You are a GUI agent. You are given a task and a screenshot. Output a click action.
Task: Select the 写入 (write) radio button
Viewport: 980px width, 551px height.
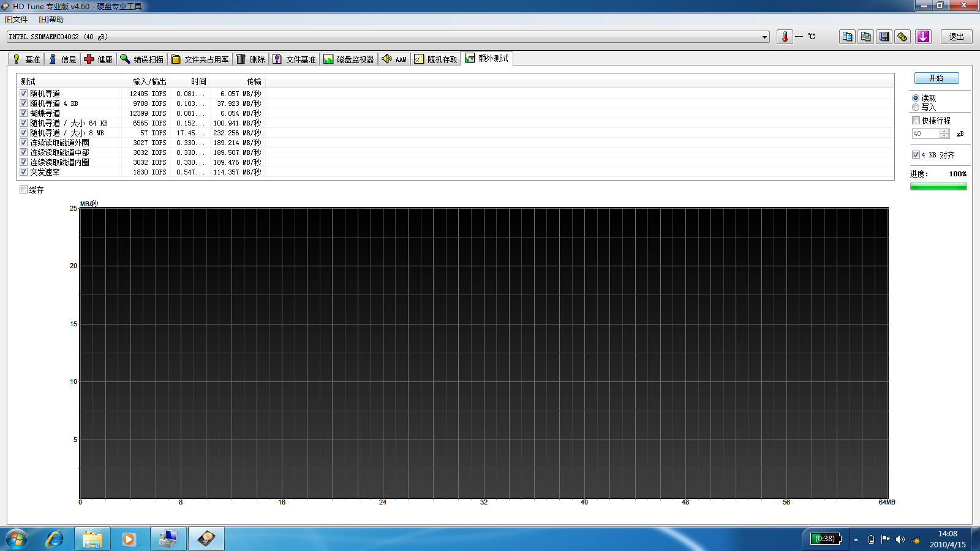916,107
